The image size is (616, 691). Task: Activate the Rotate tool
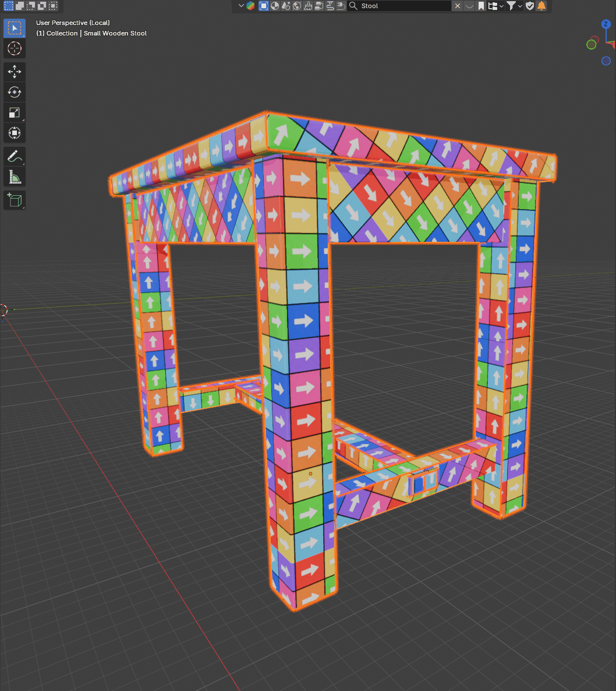point(14,92)
